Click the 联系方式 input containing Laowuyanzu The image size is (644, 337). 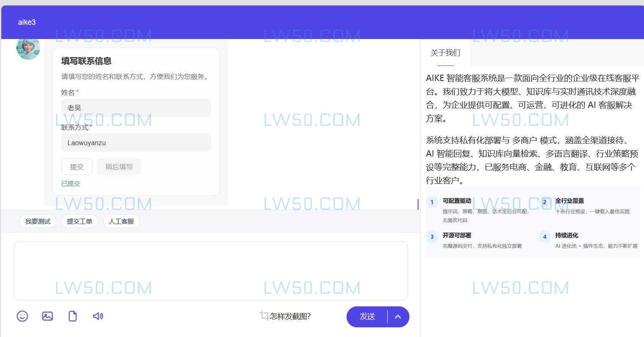[136, 143]
